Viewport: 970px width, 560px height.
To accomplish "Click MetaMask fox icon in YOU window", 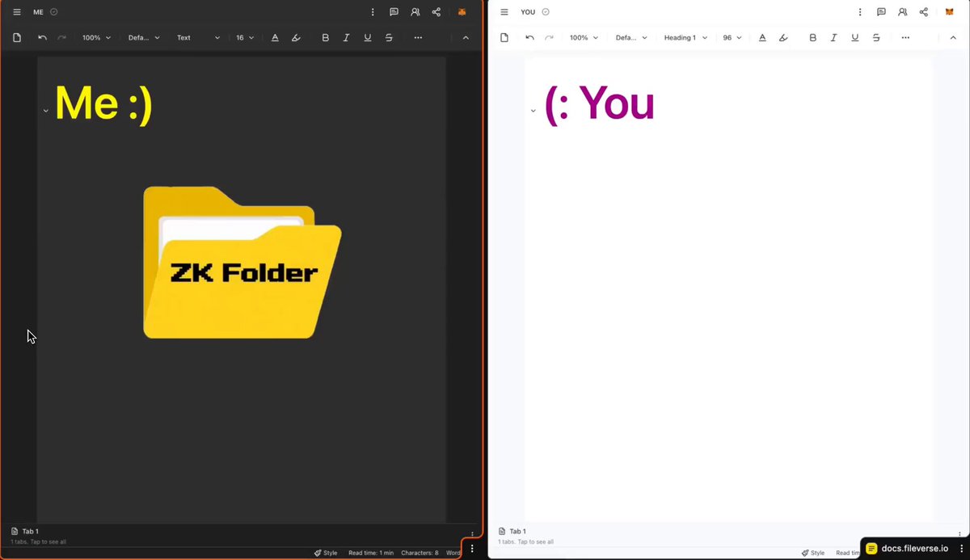I will tap(950, 12).
